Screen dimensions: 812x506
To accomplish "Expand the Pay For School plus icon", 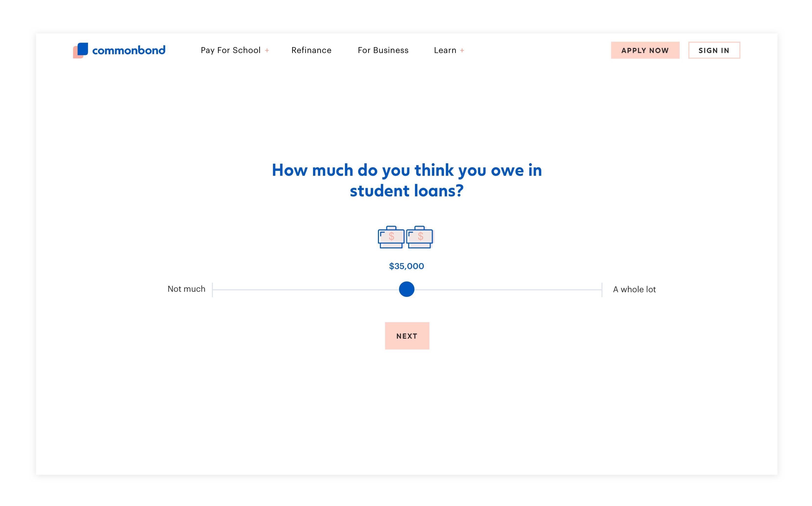I will [267, 50].
